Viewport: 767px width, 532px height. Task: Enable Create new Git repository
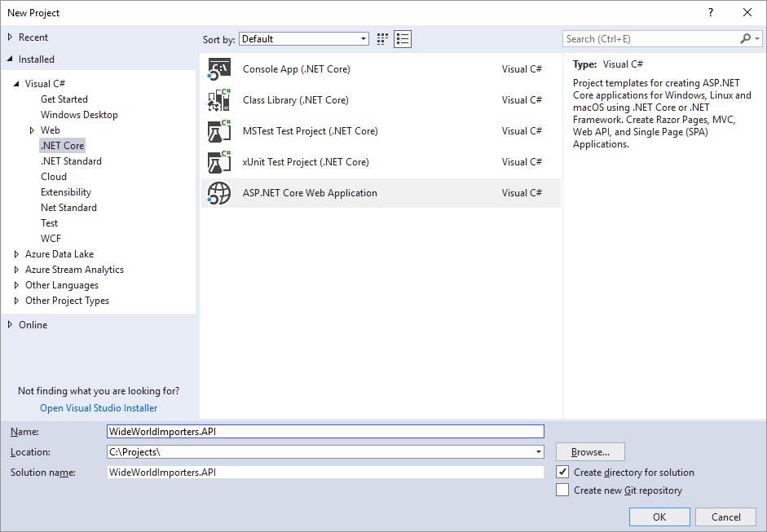(x=562, y=490)
